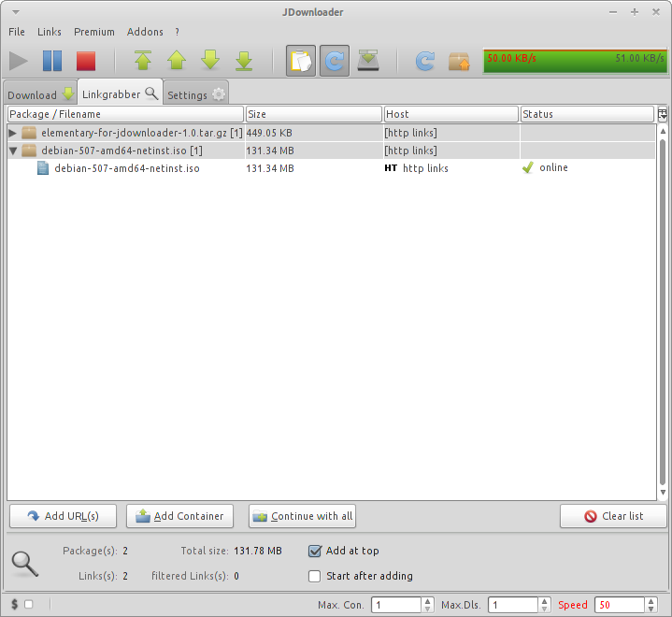
Task: Open the Premium menu
Action: (94, 32)
